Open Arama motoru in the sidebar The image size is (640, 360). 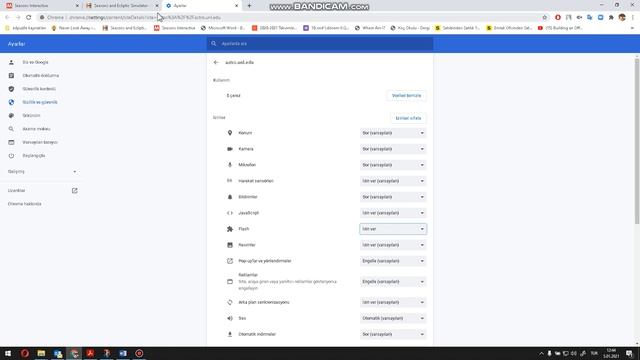[36, 129]
